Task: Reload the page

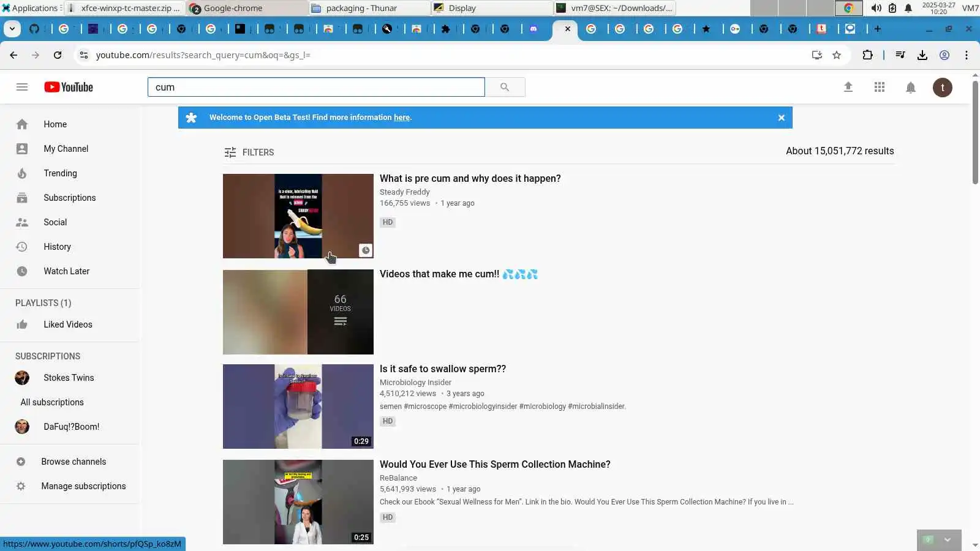Action: coord(58,55)
